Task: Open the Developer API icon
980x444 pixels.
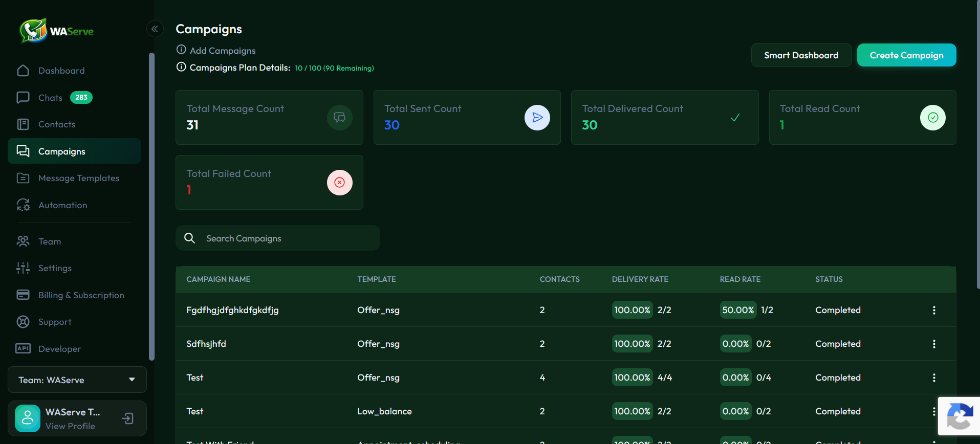Action: (x=23, y=348)
